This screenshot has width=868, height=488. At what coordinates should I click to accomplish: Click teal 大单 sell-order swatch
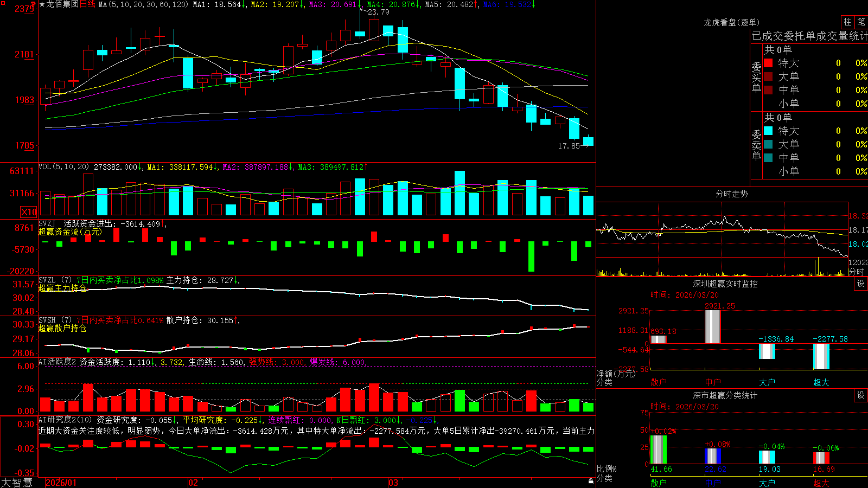[768, 144]
